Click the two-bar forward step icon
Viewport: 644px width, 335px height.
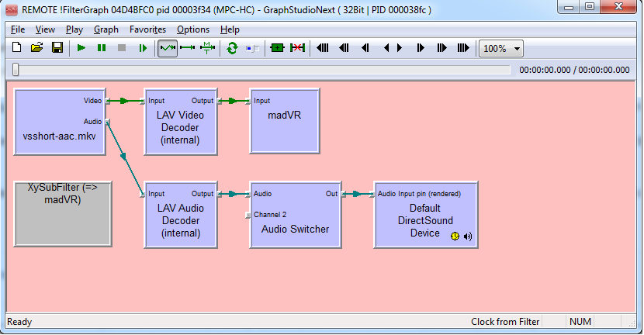coord(442,48)
